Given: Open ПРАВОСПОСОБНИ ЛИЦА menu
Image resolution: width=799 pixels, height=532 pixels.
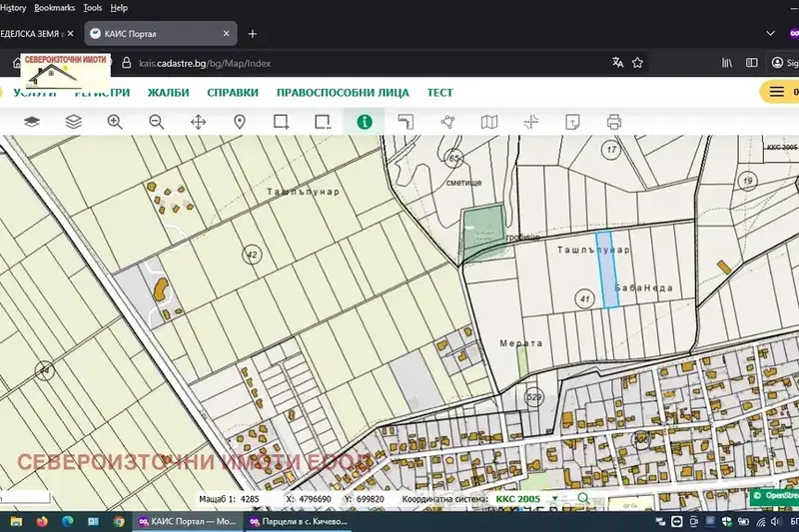Looking at the screenshot, I should 343,93.
